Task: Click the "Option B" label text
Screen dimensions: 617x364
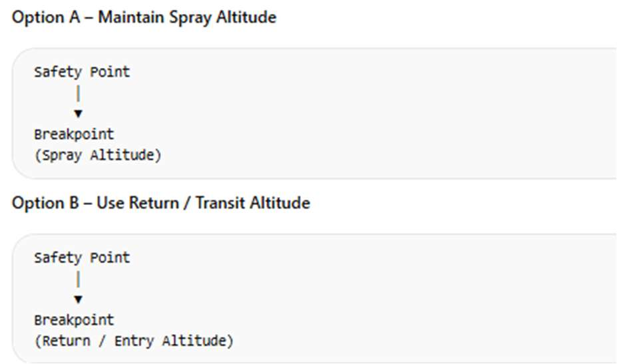Action: 45,203
